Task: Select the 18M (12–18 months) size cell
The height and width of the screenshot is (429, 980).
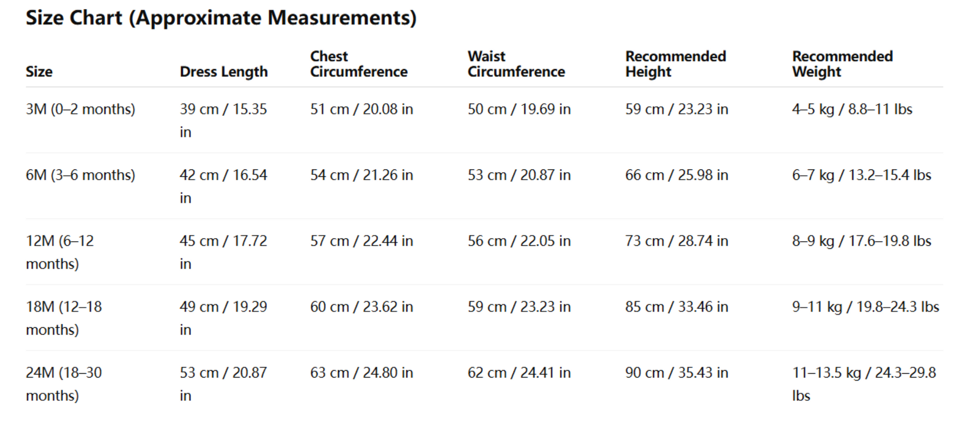Action: click(x=63, y=318)
